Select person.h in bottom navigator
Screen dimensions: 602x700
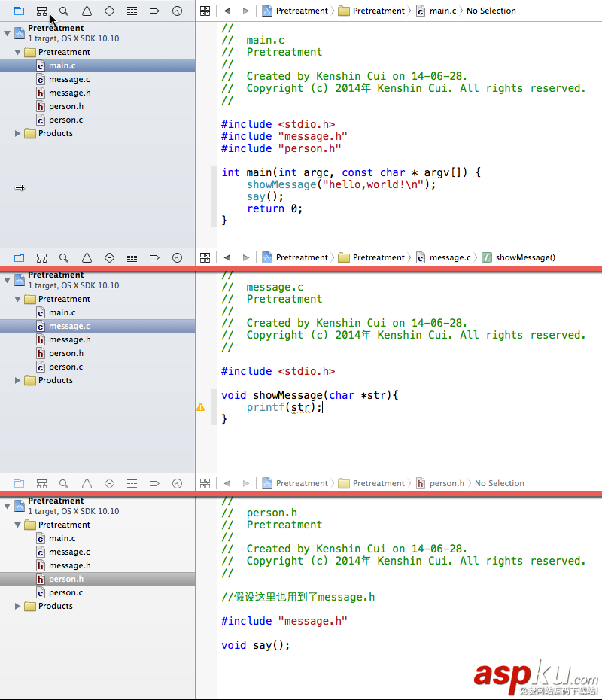(97, 579)
